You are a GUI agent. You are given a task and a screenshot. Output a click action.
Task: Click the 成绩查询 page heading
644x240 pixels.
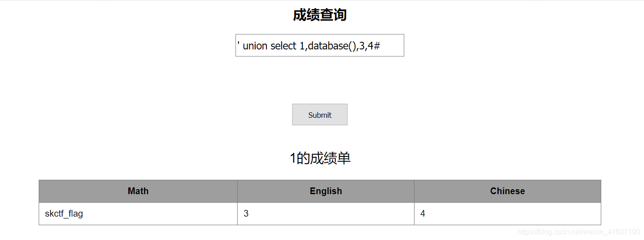[320, 15]
